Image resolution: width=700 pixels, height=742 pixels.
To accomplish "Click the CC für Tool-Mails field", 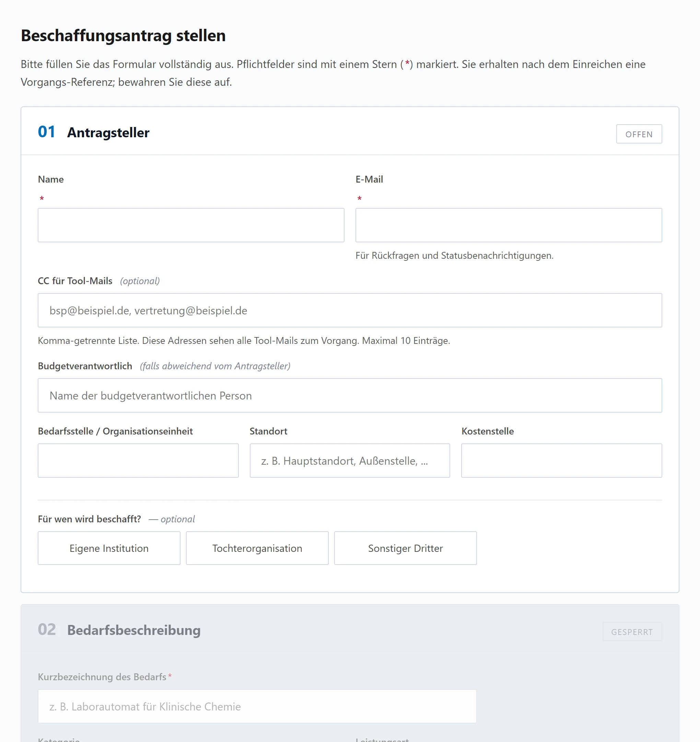I will tap(350, 310).
